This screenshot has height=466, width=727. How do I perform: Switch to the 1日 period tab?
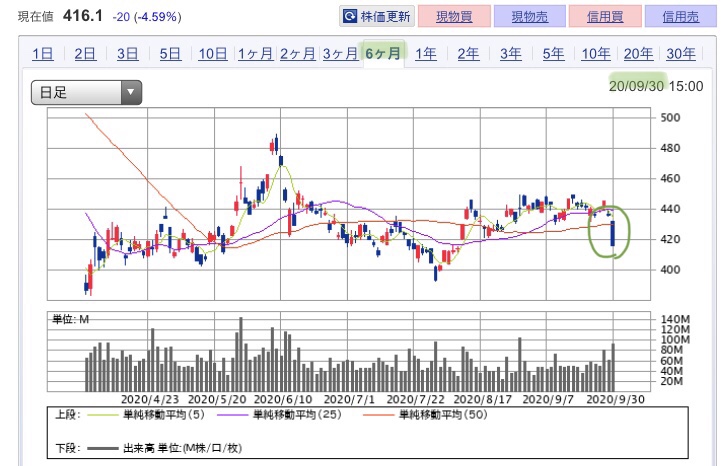(42, 54)
